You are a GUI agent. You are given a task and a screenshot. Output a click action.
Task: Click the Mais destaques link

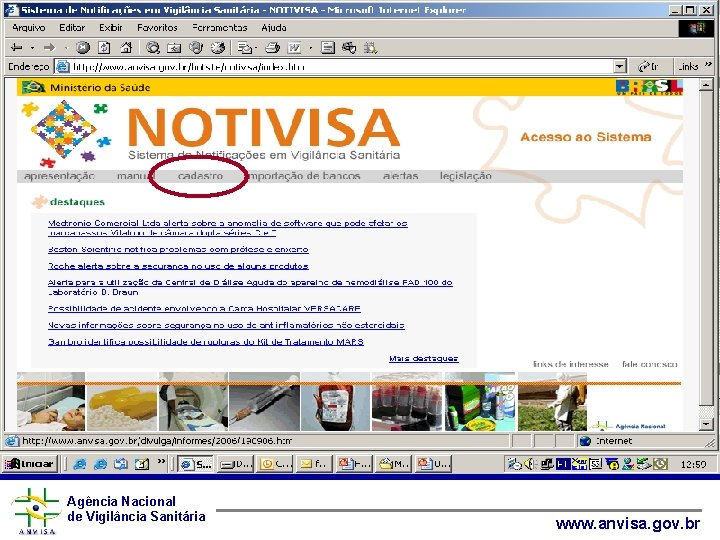[423, 358]
